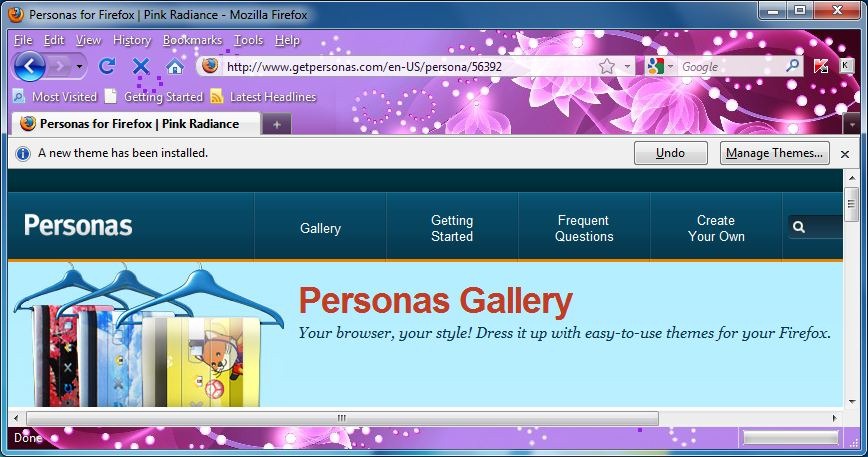Open the Help menu
Screen dimensions: 868x457
(287, 40)
